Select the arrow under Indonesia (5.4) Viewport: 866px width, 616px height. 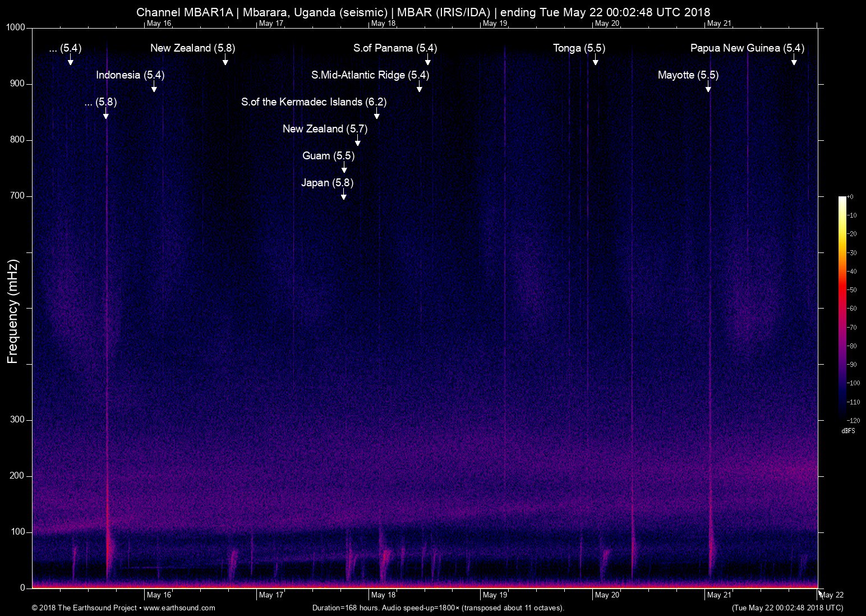(154, 88)
